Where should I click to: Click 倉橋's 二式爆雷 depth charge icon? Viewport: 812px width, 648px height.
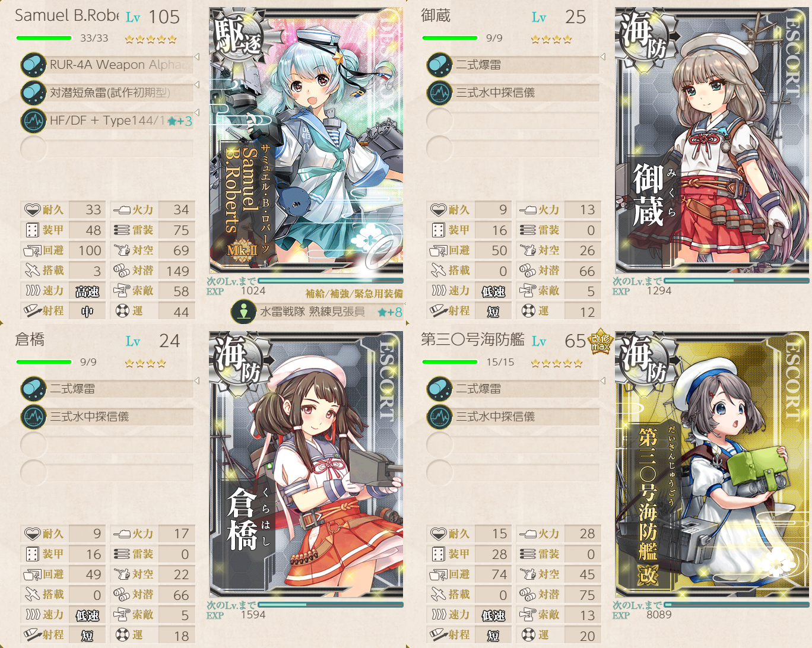pyautogui.click(x=33, y=389)
